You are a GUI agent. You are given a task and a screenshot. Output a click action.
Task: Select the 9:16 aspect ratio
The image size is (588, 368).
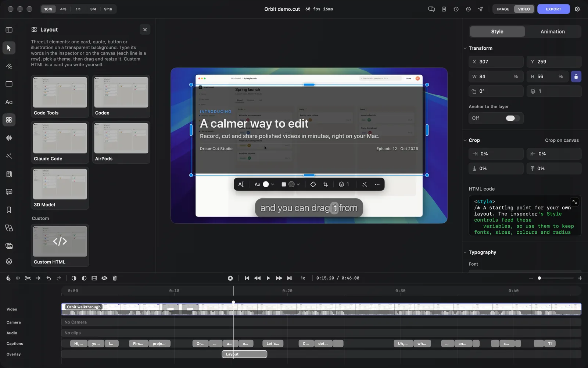click(108, 9)
